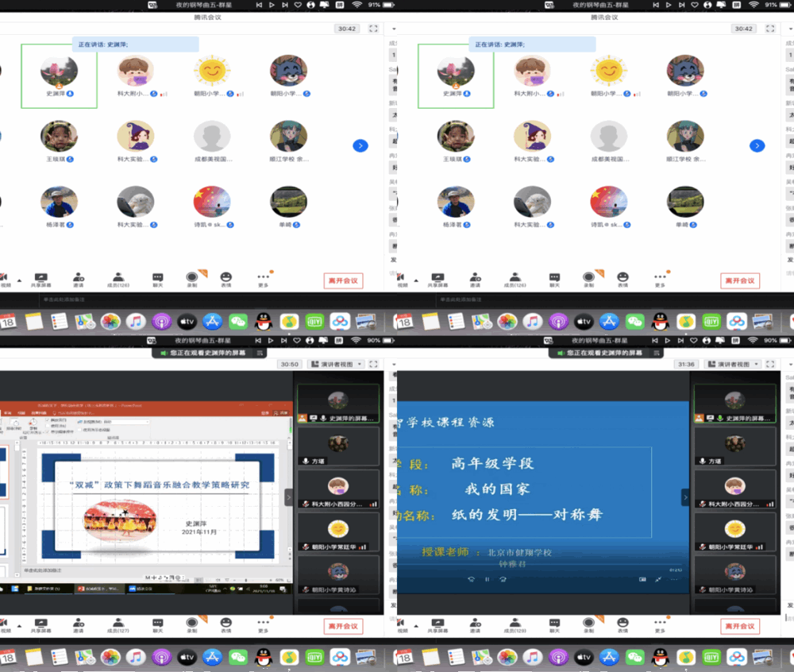Open the 成员(127) members list
This screenshot has width=794, height=672.
pyautogui.click(x=118, y=625)
